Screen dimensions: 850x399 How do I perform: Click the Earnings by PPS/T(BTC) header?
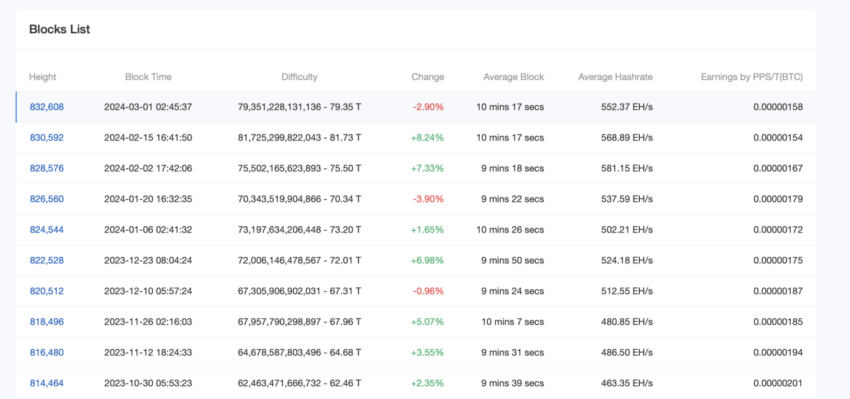pyautogui.click(x=752, y=77)
